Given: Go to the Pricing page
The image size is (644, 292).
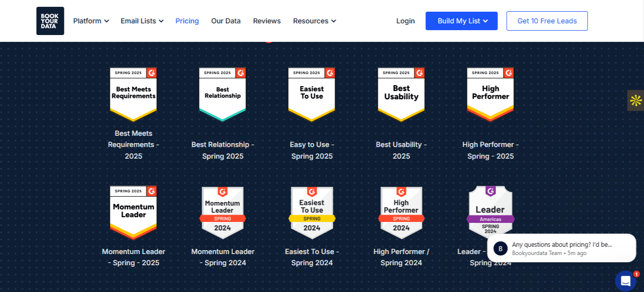Looking at the screenshot, I should pos(187,21).
